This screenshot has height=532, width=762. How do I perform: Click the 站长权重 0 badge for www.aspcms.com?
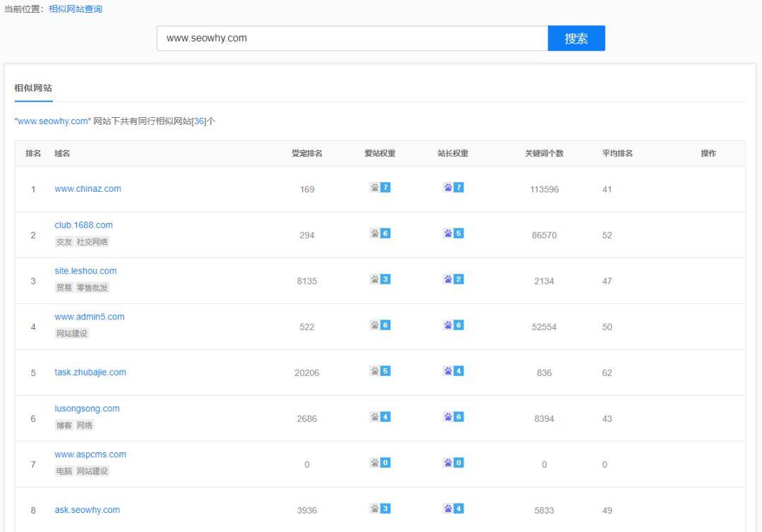(x=454, y=463)
